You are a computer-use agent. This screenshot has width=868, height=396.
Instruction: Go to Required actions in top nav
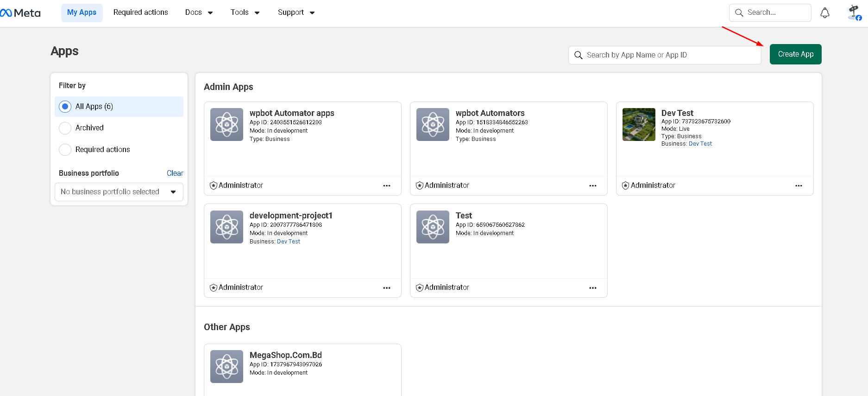point(140,13)
